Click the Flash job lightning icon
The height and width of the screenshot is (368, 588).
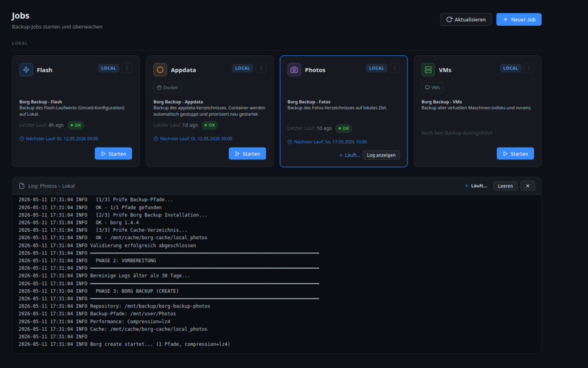click(26, 70)
